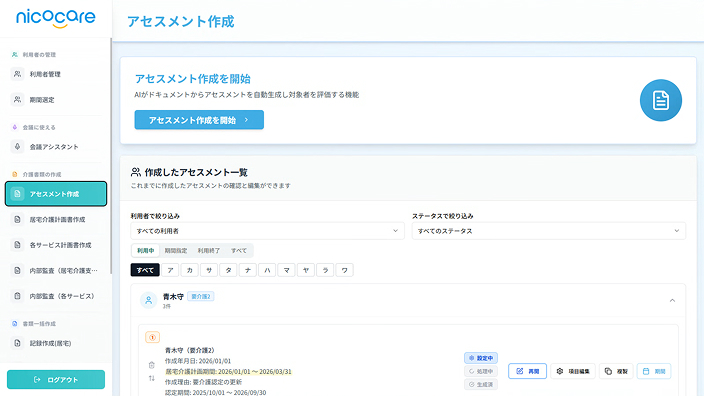
Task: Filter by kana ヤ
Action: pyautogui.click(x=306, y=270)
